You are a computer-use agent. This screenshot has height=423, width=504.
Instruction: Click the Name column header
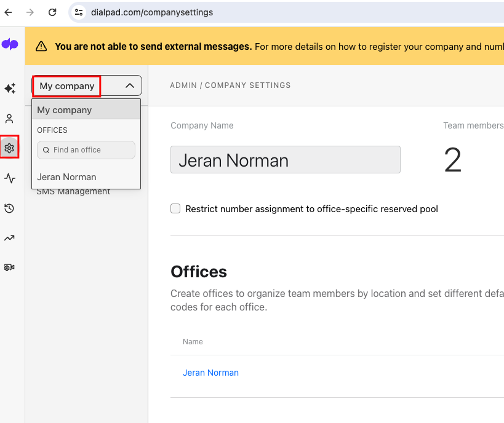pyautogui.click(x=193, y=342)
